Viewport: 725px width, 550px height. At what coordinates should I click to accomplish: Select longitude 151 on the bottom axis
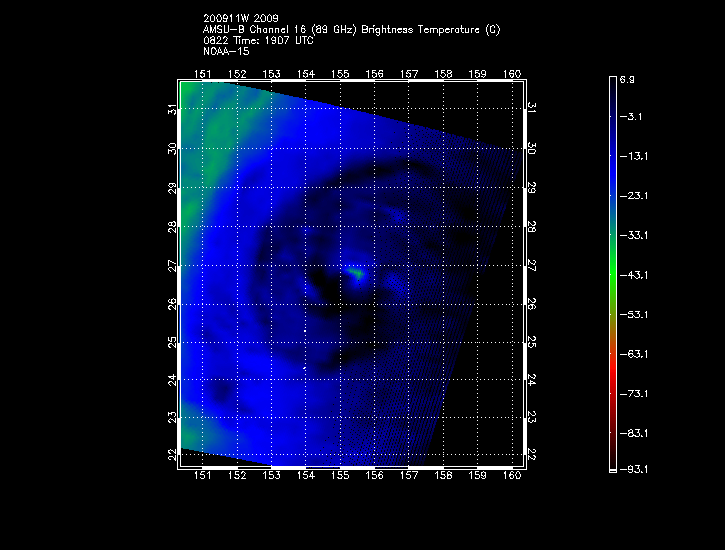(x=203, y=475)
